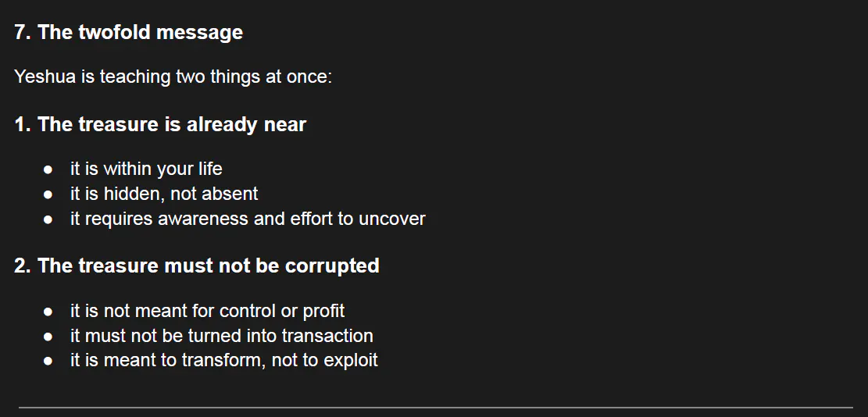Viewport: 868px width, 417px height.
Task: Click the line "it is within your life"
Action: 146,169
